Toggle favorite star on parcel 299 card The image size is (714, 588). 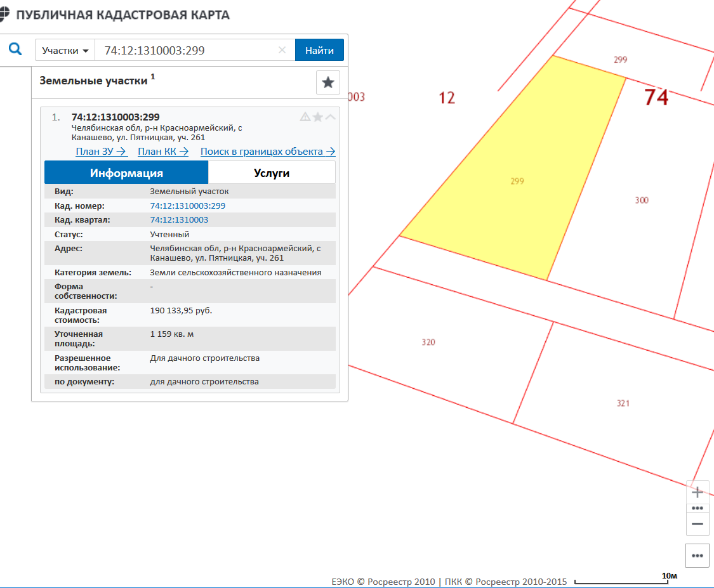coord(318,117)
